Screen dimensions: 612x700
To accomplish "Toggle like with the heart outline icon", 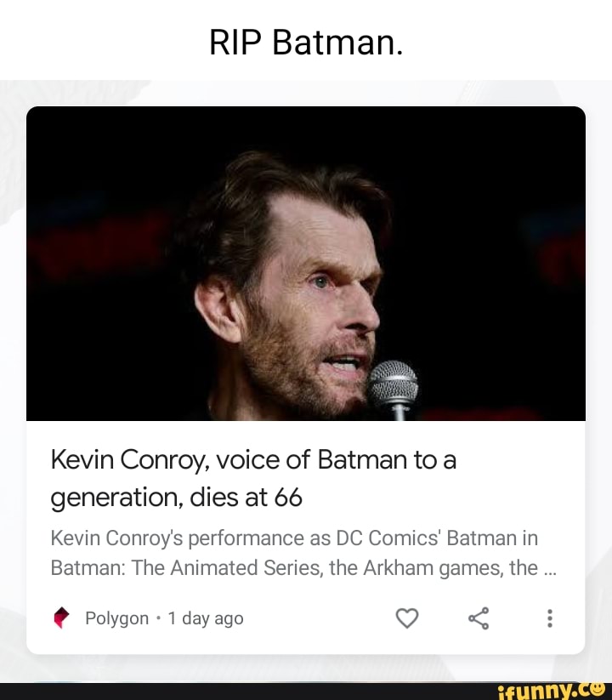I will pyautogui.click(x=407, y=618).
